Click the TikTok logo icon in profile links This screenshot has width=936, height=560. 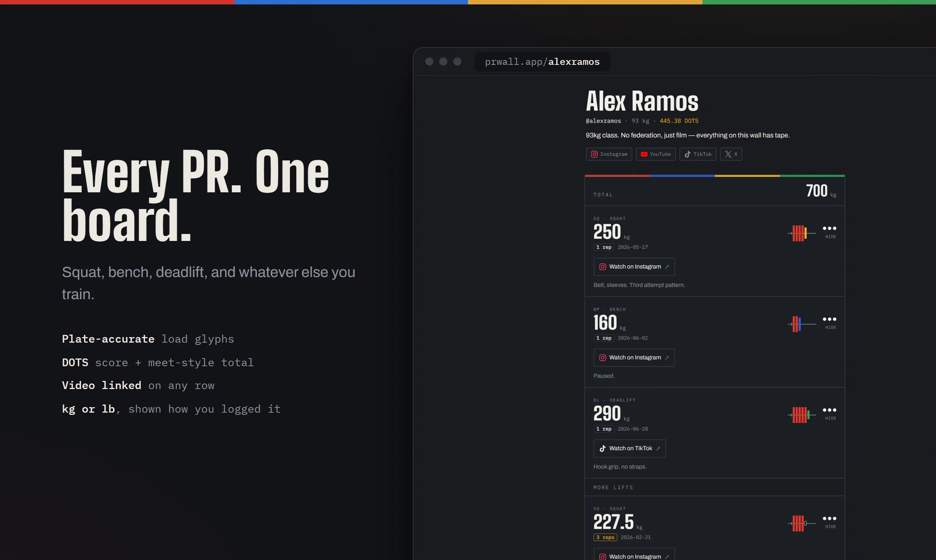(688, 154)
